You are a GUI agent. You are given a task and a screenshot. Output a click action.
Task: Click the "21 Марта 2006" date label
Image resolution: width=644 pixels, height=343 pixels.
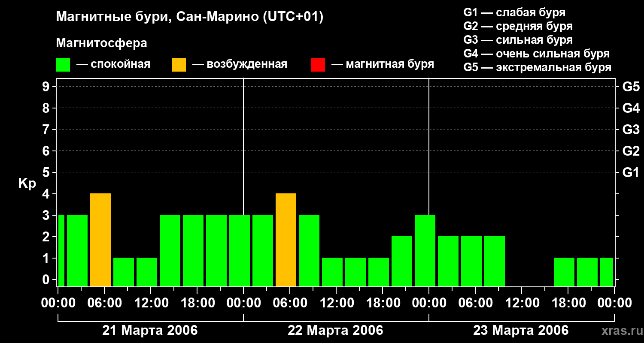point(150,331)
